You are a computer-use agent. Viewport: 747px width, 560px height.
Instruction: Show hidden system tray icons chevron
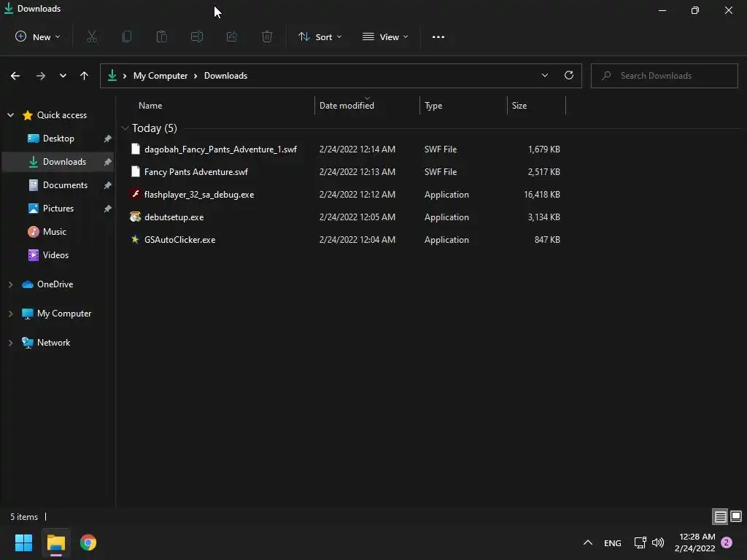pyautogui.click(x=588, y=542)
